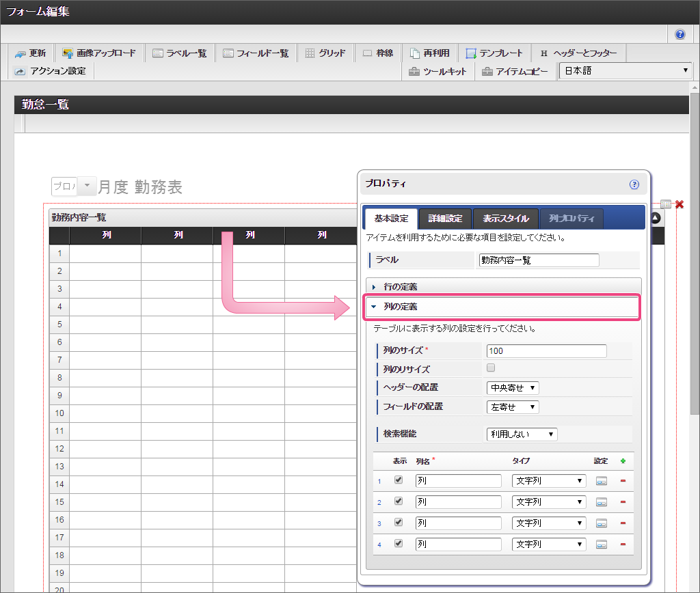700x593 pixels.
Task: Open settings icon for column row 4
Action: [x=602, y=544]
